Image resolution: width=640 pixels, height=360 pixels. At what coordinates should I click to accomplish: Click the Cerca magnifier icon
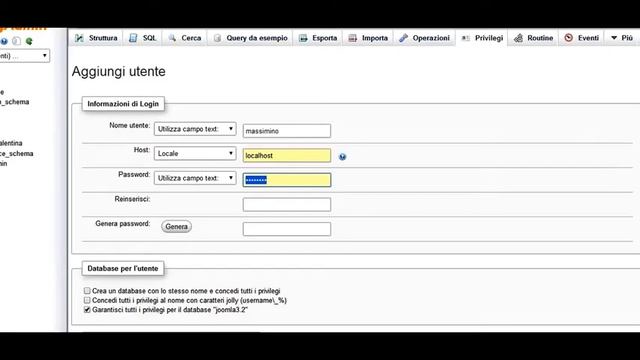[173, 38]
